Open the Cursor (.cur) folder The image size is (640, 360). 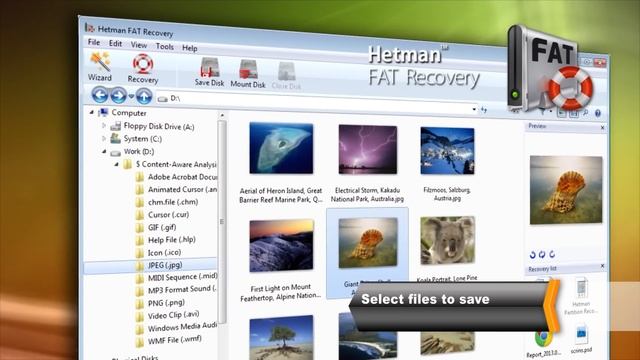click(168, 215)
